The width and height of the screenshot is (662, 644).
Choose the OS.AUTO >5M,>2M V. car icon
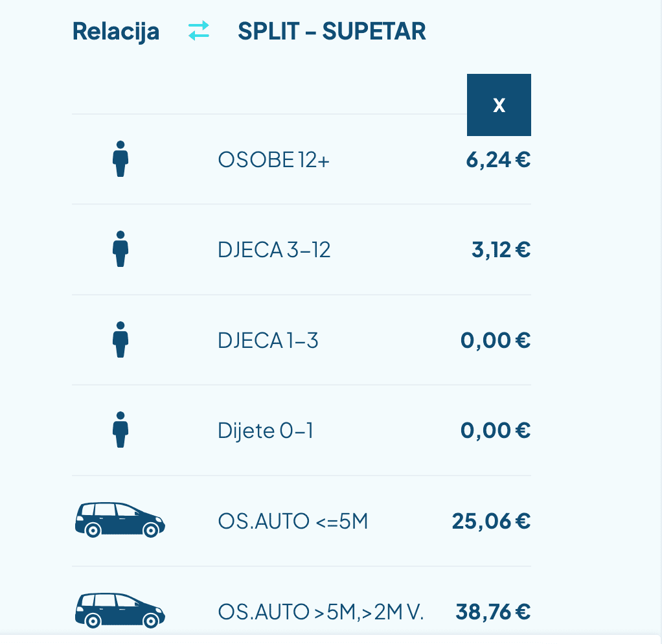point(120,610)
